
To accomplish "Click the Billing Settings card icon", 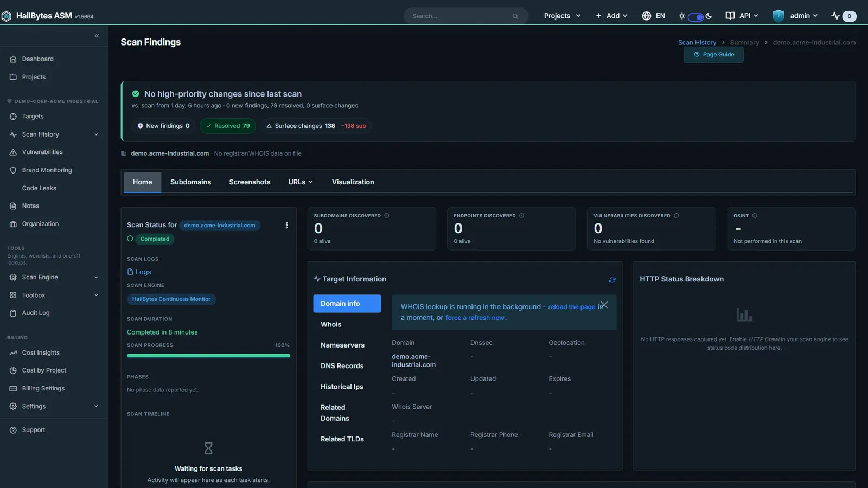I will tap(13, 389).
